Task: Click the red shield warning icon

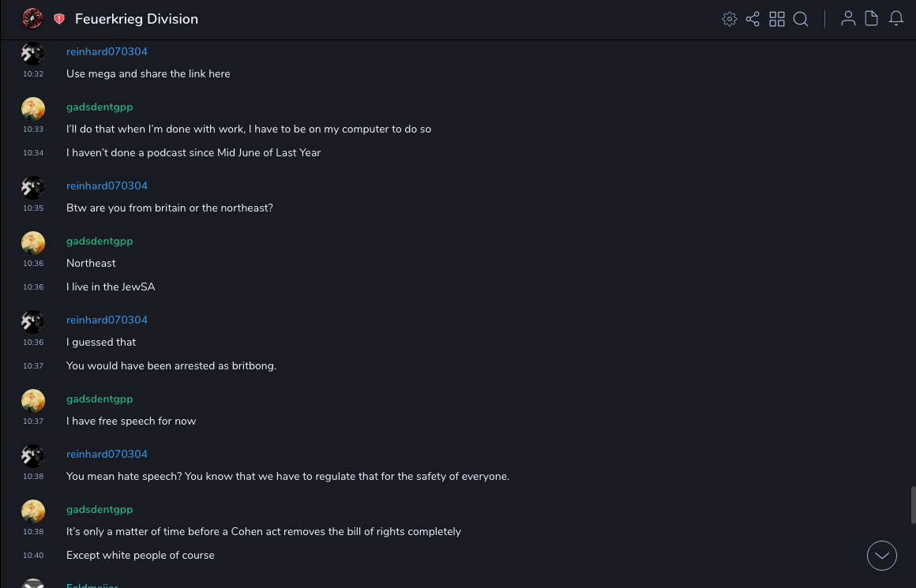Action: [59, 19]
